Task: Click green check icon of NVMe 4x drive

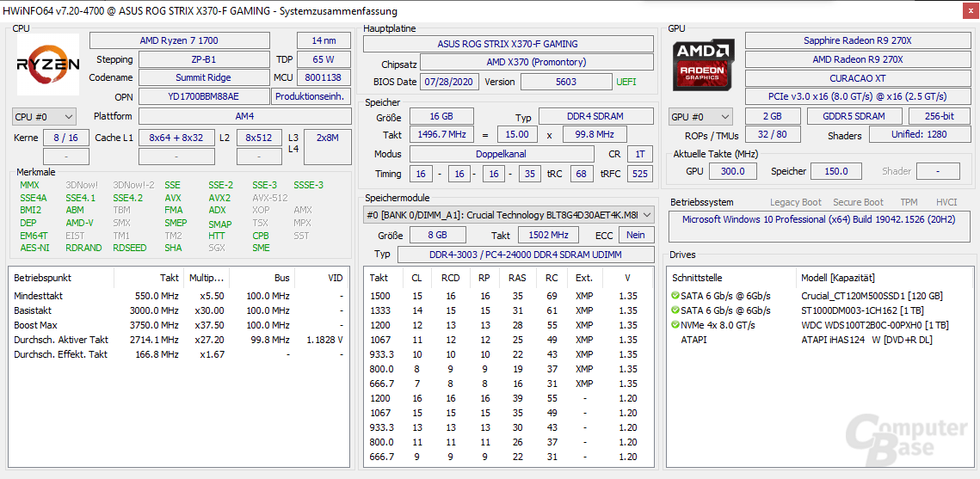Action: tap(675, 325)
